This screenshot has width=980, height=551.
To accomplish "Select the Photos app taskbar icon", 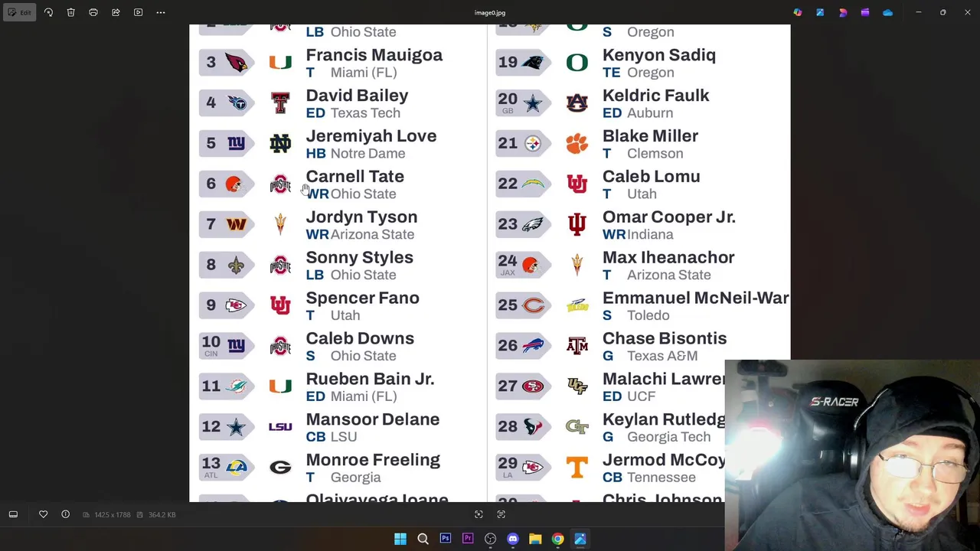I will point(580,539).
